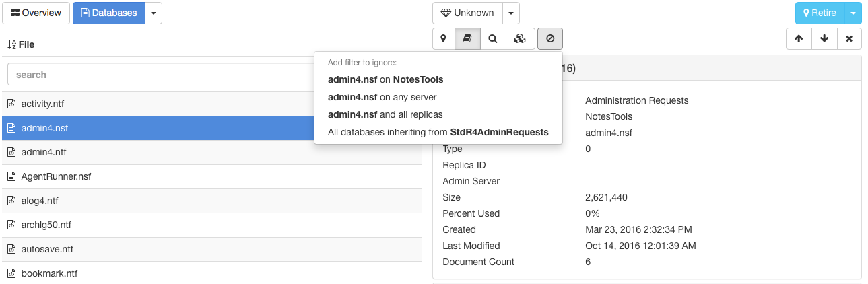
Task: Click the Last Modified date Oct 14, 2016
Action: pyautogui.click(x=640, y=246)
